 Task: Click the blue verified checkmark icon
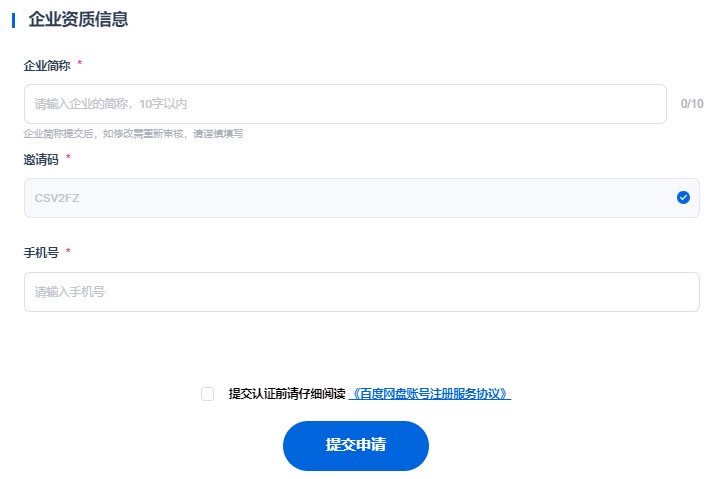click(683, 197)
